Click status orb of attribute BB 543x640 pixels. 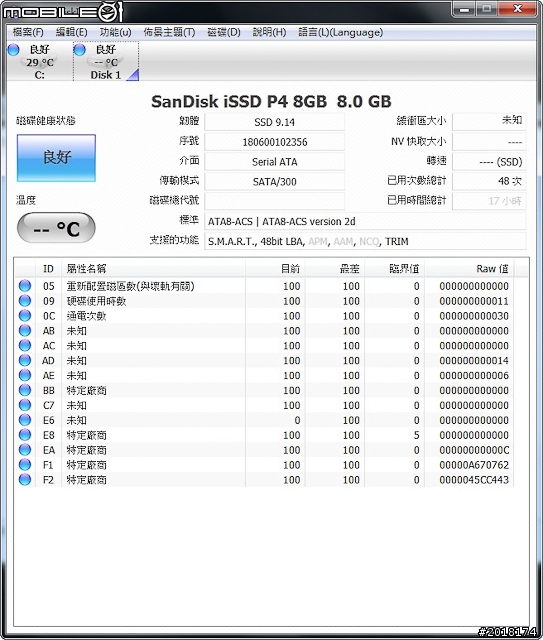pyautogui.click(x=25, y=390)
